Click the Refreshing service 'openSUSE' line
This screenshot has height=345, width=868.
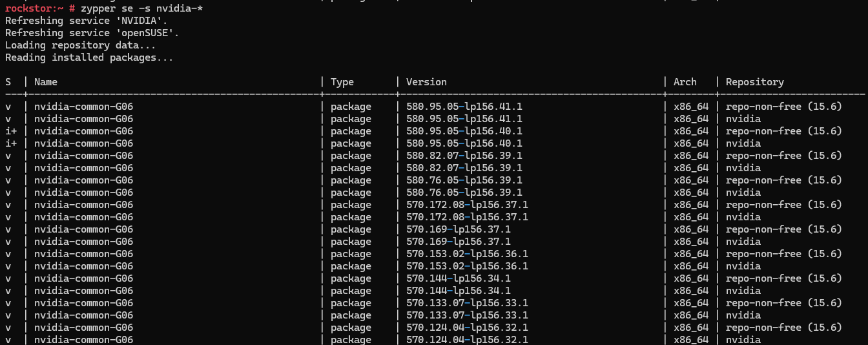92,33
